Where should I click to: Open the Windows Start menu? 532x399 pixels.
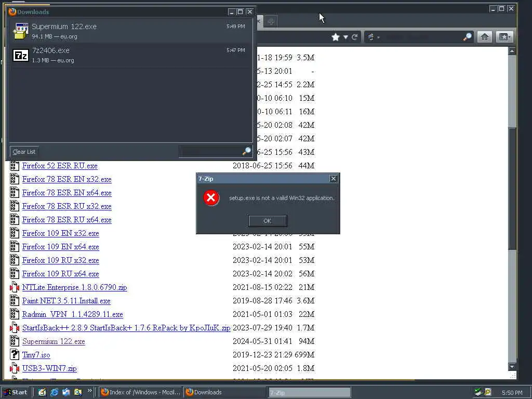16,392
